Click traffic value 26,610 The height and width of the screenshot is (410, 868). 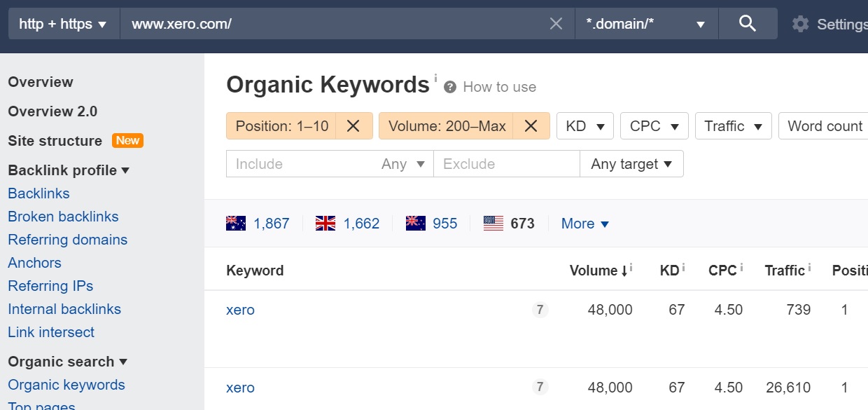click(x=788, y=388)
